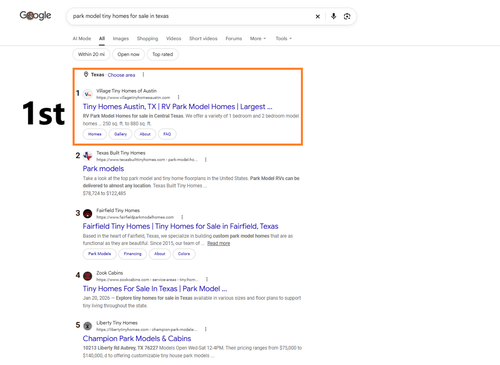The image size is (500, 365).
Task: Apply the Top rated filter chip
Action: [x=163, y=54]
